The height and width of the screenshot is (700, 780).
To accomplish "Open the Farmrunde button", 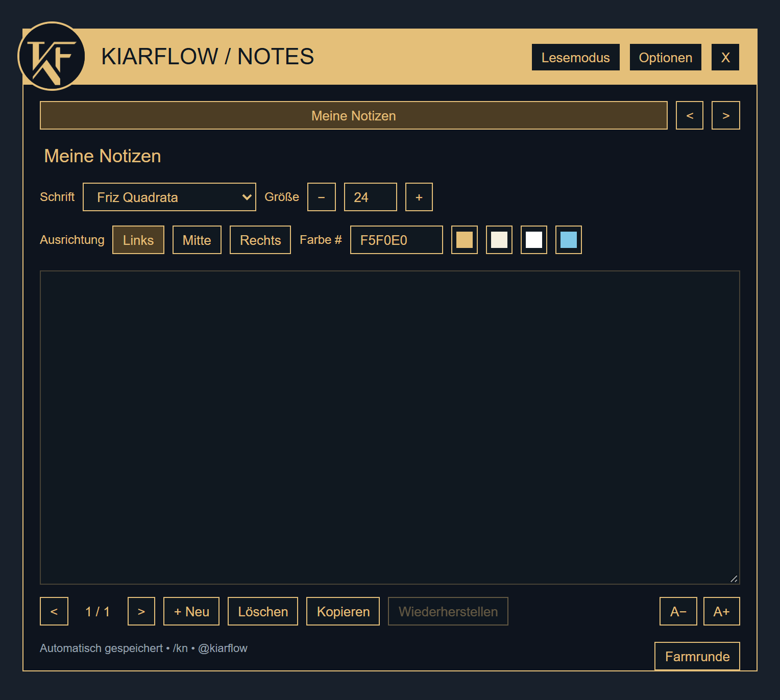I will point(697,656).
